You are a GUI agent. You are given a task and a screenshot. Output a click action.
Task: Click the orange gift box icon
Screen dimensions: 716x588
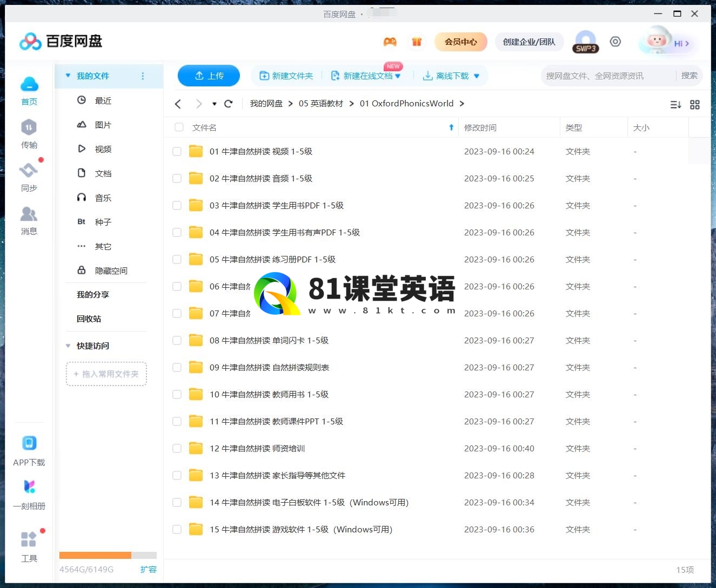point(417,42)
